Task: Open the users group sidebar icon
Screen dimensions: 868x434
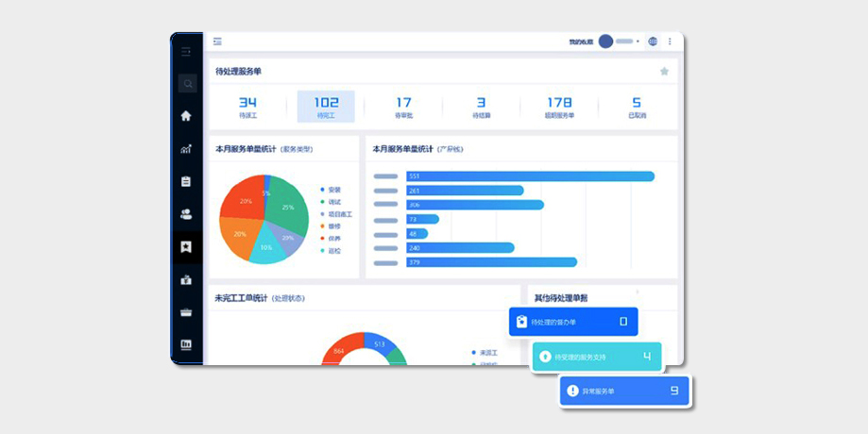Action: click(186, 214)
